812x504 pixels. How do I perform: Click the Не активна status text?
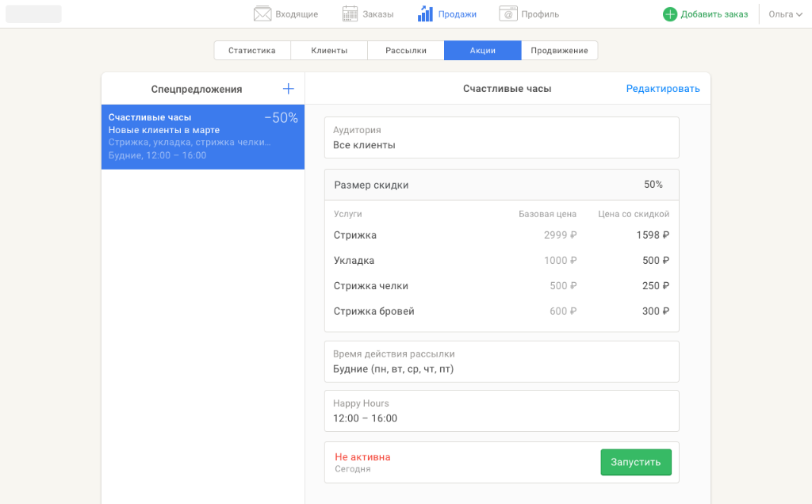(x=362, y=457)
